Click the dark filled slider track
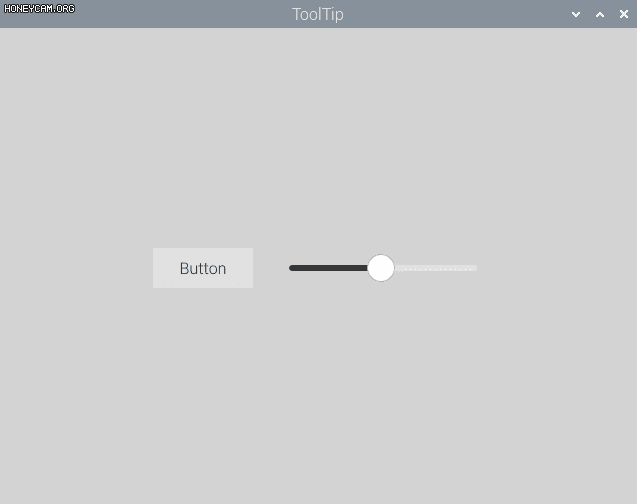The image size is (637, 504). point(328,268)
